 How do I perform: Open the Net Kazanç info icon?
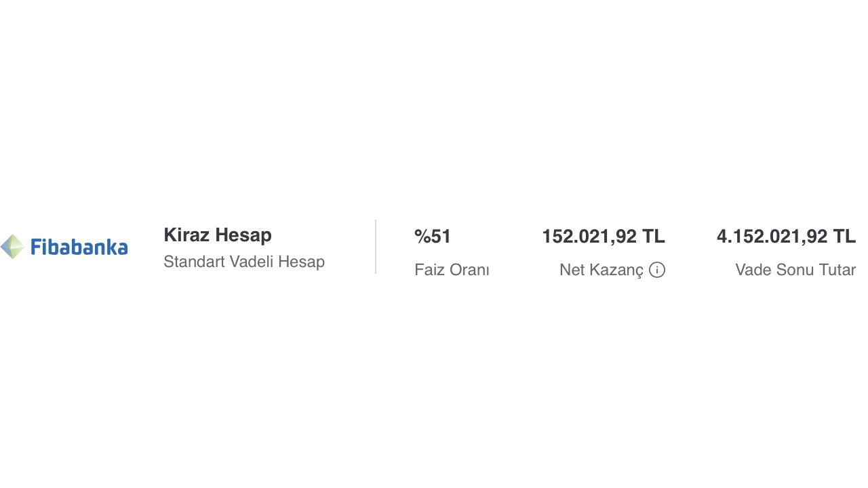[x=657, y=270]
